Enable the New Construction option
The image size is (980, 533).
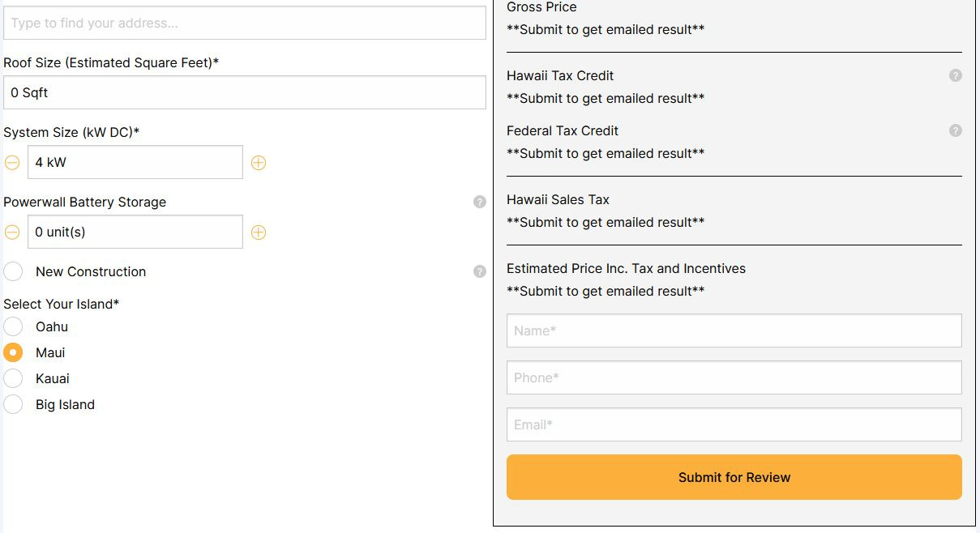coord(13,271)
